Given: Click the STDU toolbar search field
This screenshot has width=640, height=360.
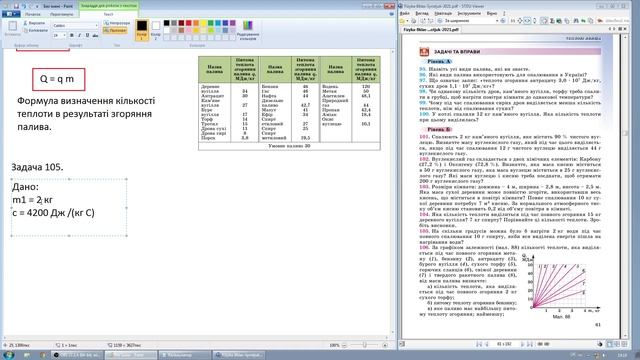Looking at the screenshot, I should [617, 21].
